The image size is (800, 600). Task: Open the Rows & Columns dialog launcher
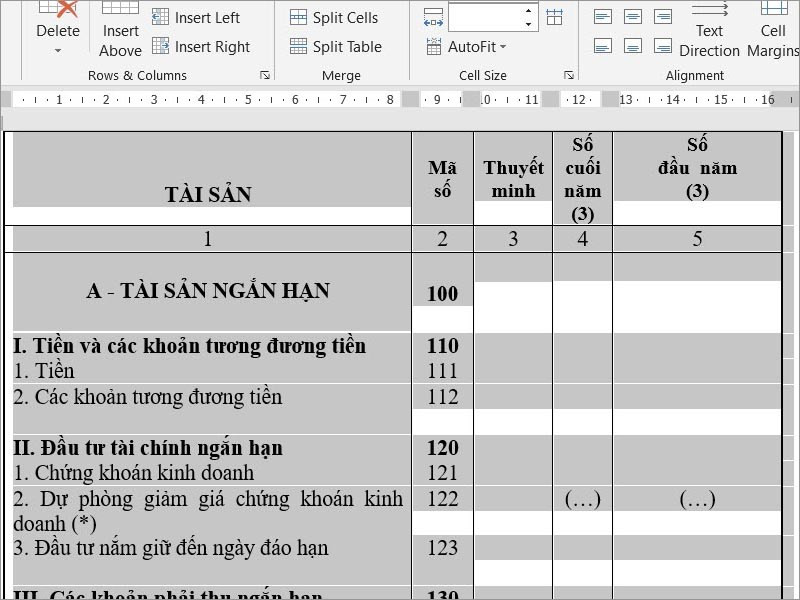click(265, 75)
